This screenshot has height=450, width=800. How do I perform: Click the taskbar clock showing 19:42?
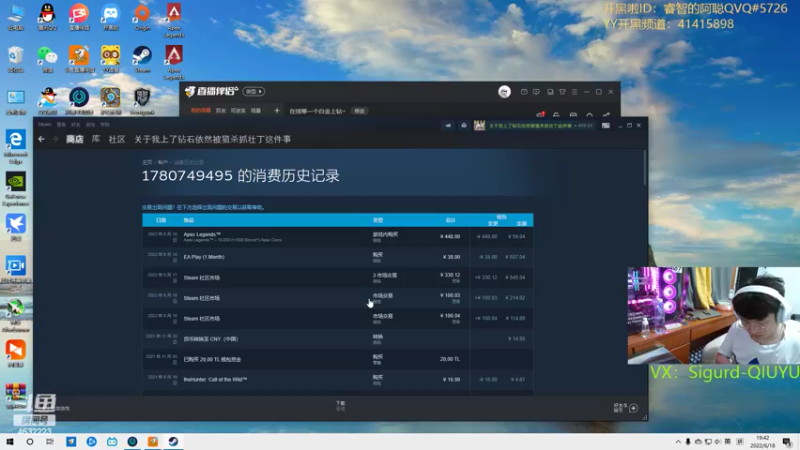[762, 442]
